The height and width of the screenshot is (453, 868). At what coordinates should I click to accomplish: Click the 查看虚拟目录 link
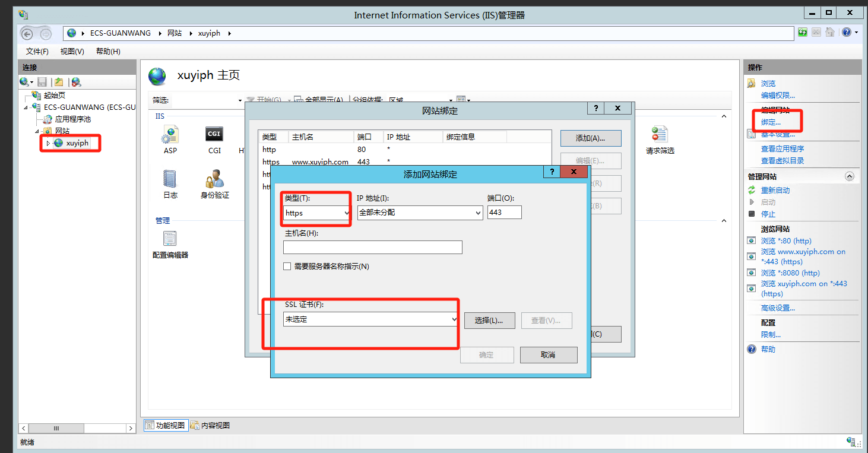(x=783, y=160)
